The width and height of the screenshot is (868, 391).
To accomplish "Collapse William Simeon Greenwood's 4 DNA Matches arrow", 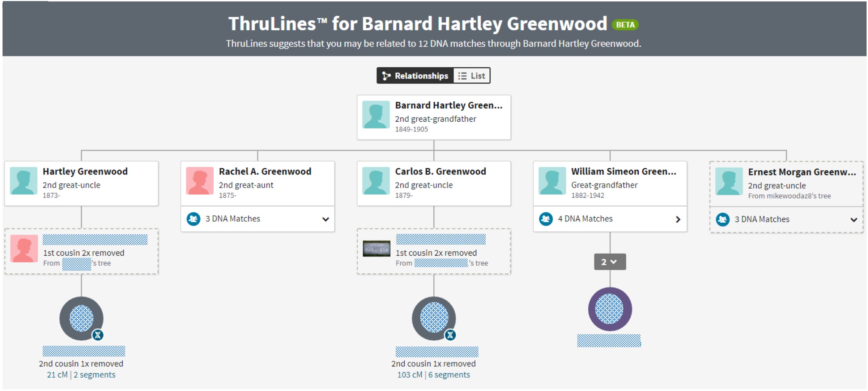I will pyautogui.click(x=678, y=219).
